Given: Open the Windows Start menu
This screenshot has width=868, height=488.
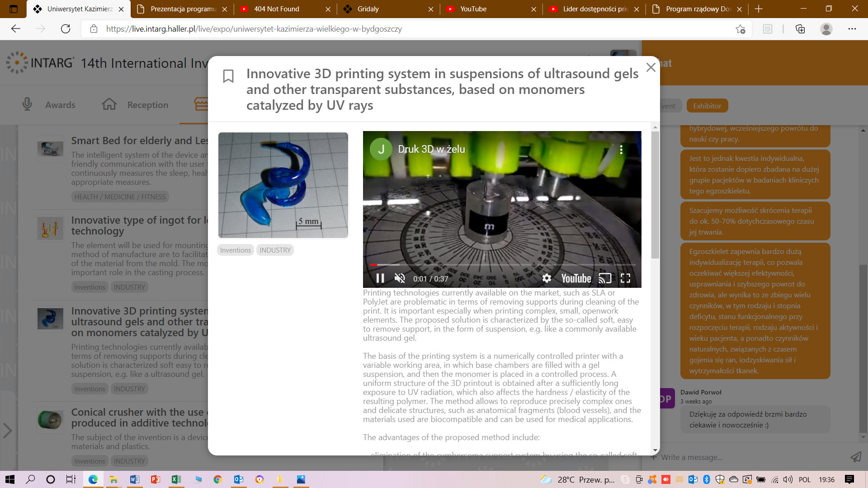Looking at the screenshot, I should point(10,479).
